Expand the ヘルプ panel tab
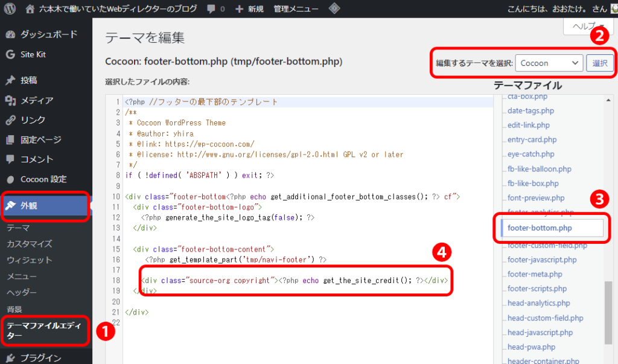This screenshot has height=364, width=618. coord(588,26)
